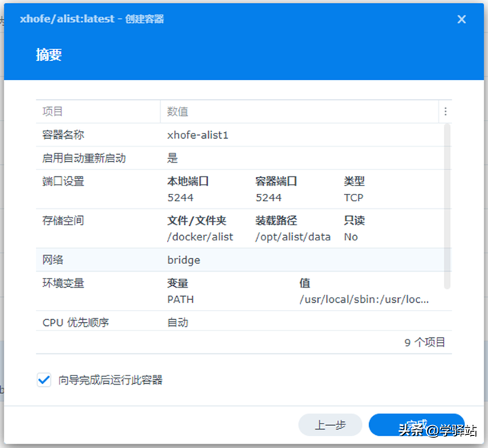Click the 变量 sub-header

pos(178,283)
